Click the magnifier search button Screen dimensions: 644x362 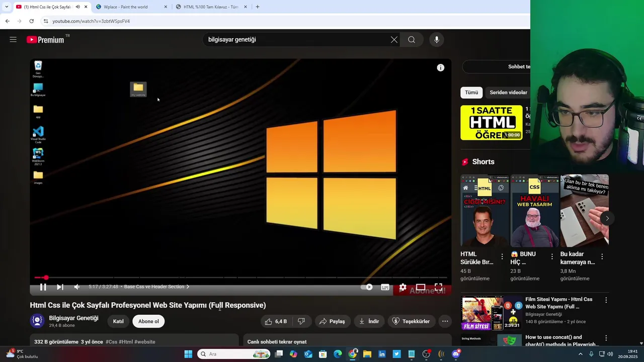[x=412, y=40]
